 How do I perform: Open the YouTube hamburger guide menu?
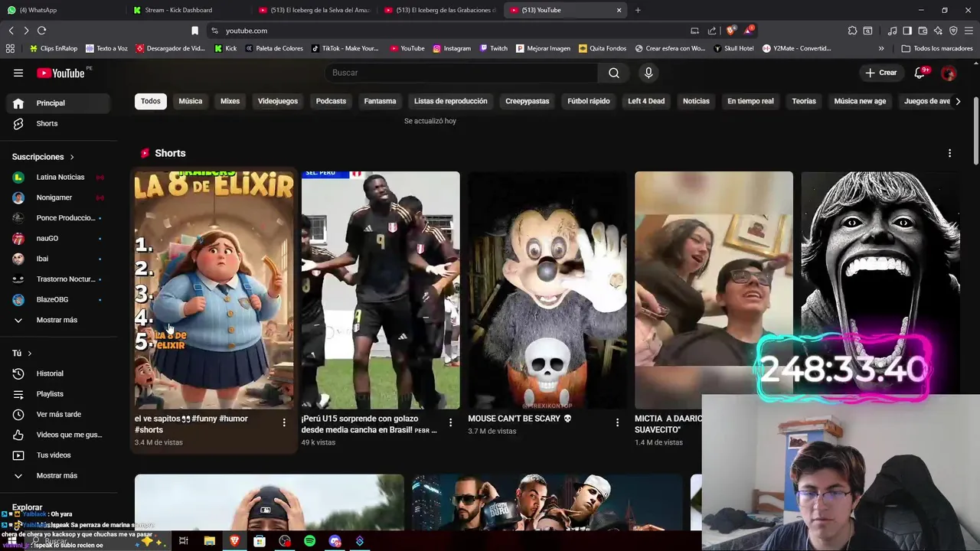coord(18,73)
